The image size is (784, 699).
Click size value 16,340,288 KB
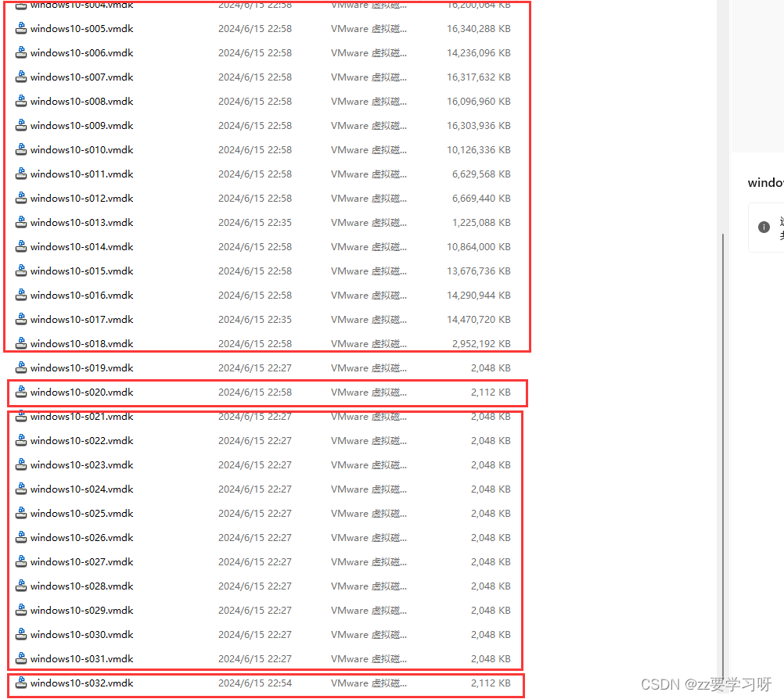pos(479,29)
